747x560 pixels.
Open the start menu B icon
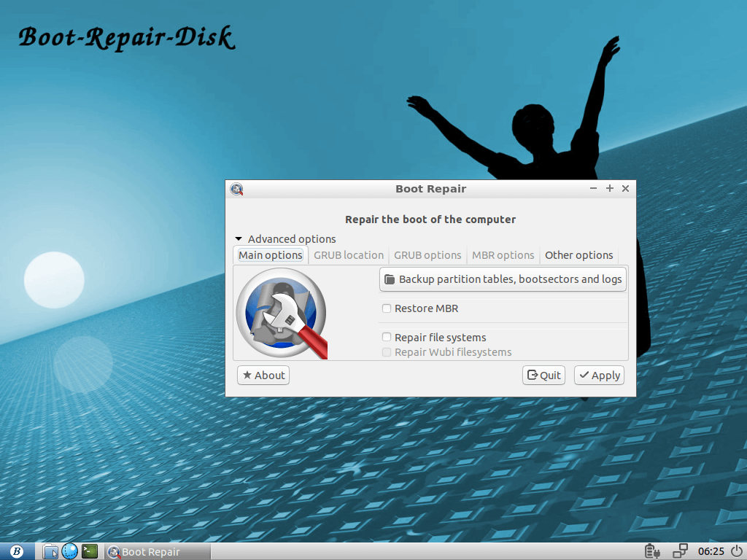coord(17,551)
